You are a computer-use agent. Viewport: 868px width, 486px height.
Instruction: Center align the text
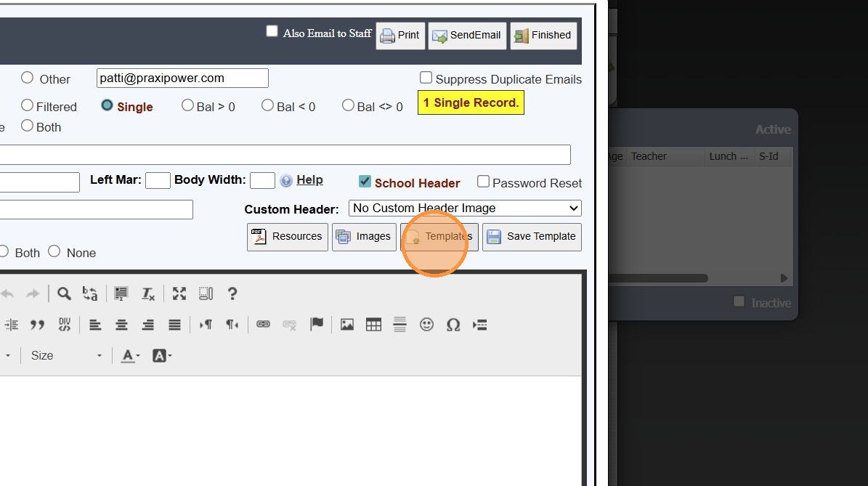[x=121, y=325]
